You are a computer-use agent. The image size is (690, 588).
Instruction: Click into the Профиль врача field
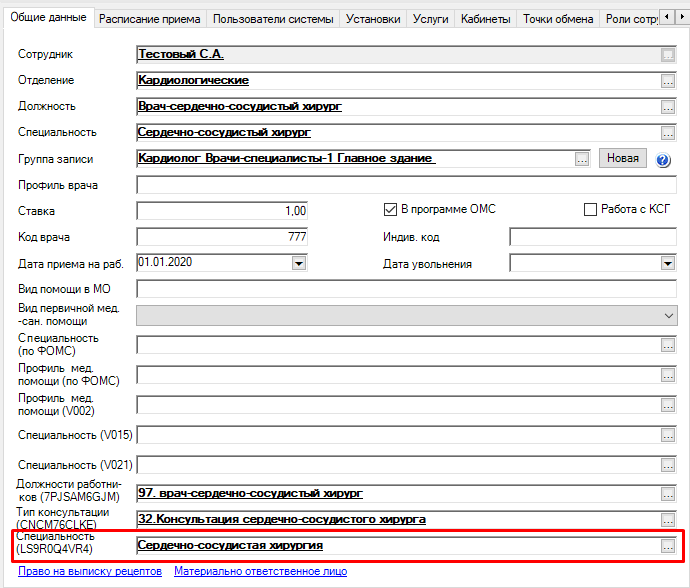[406, 185]
